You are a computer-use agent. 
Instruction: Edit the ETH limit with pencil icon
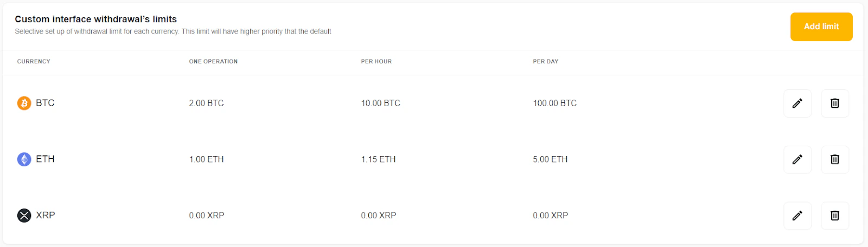pos(797,159)
